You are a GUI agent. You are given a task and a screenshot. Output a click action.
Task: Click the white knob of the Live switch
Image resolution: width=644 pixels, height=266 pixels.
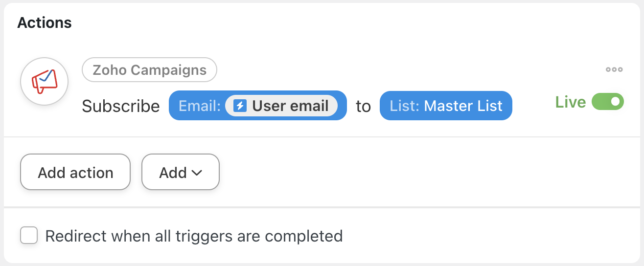[x=615, y=102]
